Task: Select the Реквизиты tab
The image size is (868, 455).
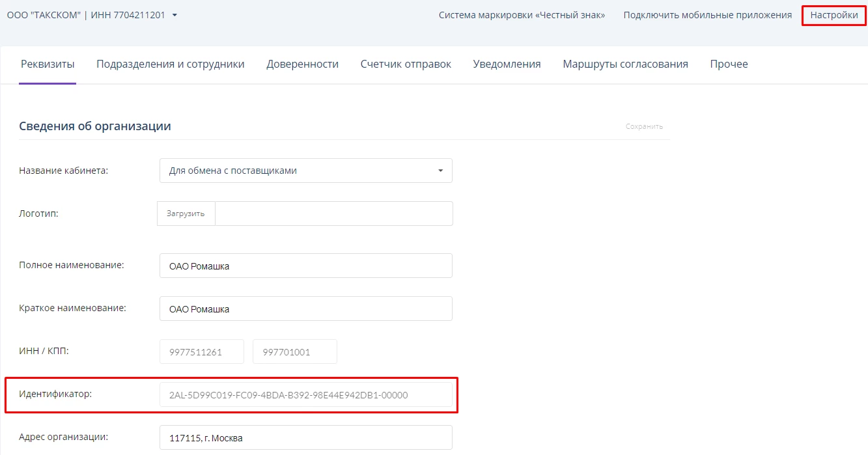Action: [x=48, y=64]
